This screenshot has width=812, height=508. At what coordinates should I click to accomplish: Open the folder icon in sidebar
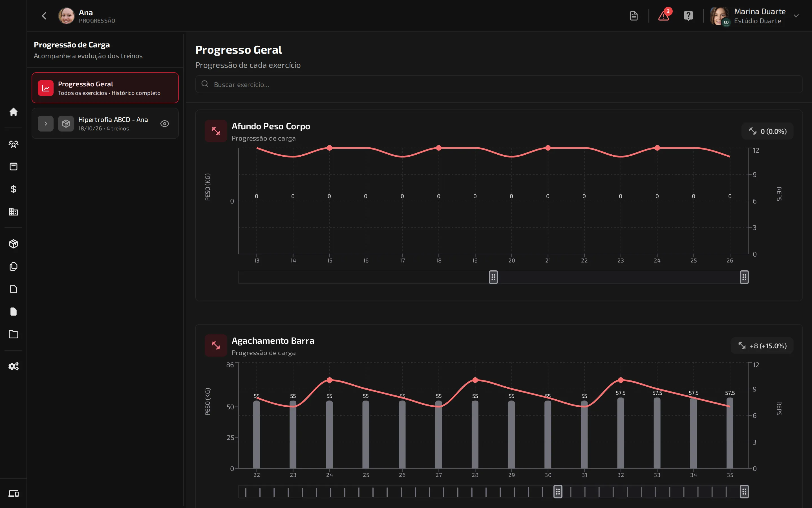tap(14, 334)
